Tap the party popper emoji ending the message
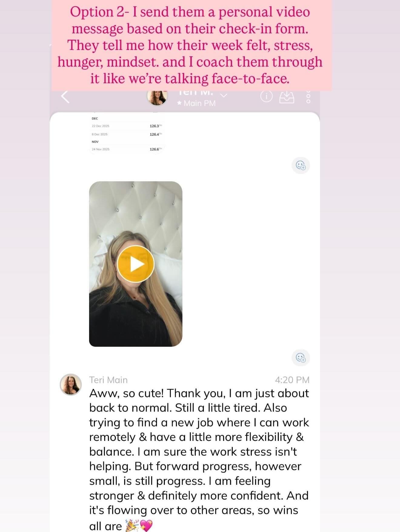This screenshot has height=532, width=400. click(132, 525)
